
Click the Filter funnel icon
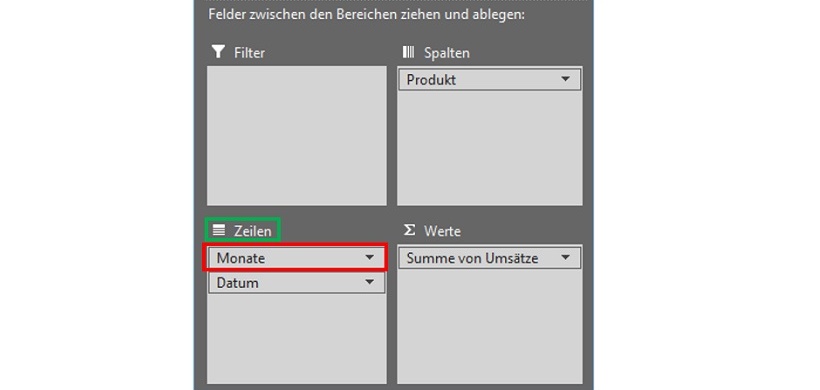[219, 52]
